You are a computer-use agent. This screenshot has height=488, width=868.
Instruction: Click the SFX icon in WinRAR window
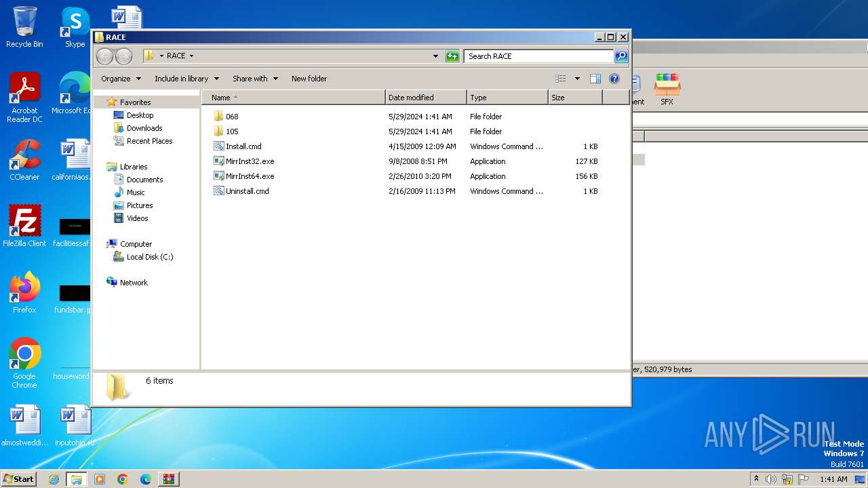pos(667,89)
